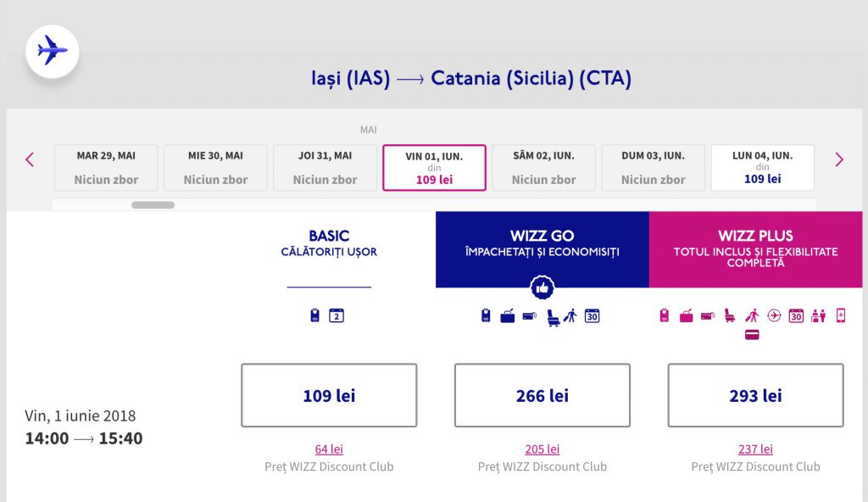Click the BASIC calendar icon with 2
Screen dimensions: 868x502
pyautogui.click(x=337, y=316)
